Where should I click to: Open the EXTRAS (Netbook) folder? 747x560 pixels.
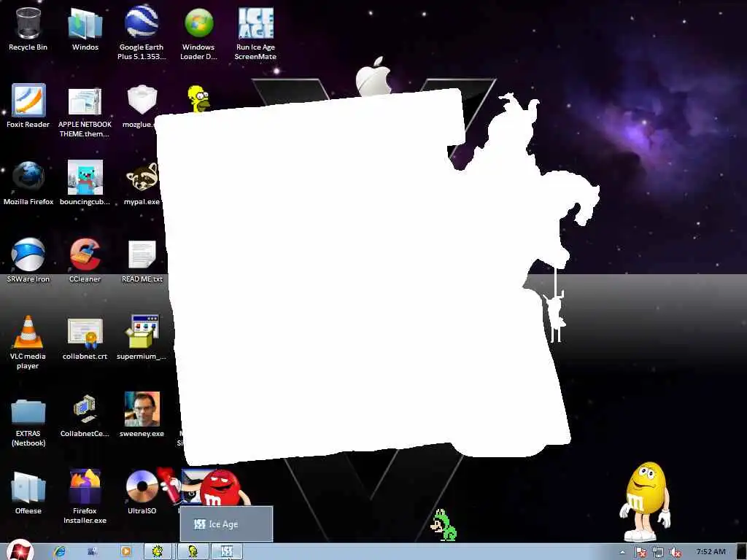point(28,421)
